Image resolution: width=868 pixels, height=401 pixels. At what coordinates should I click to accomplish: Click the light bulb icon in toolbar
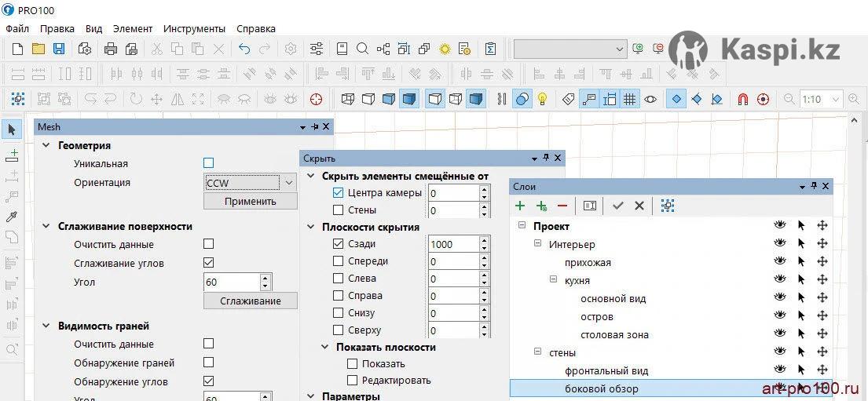(542, 100)
